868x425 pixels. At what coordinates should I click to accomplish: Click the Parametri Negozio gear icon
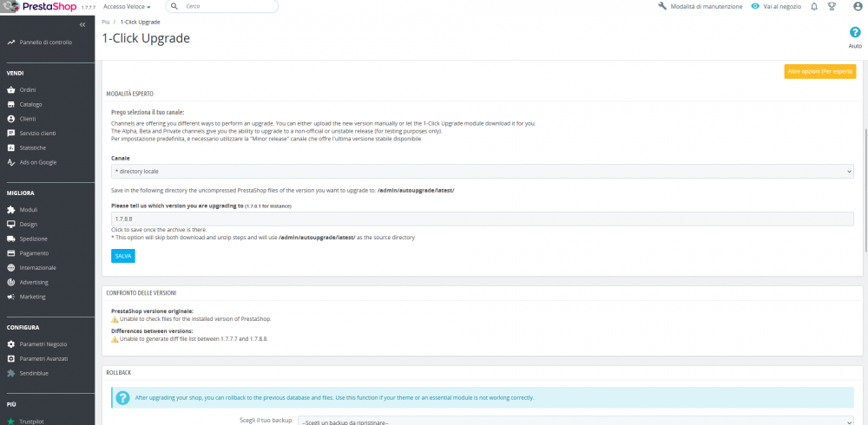click(10, 344)
